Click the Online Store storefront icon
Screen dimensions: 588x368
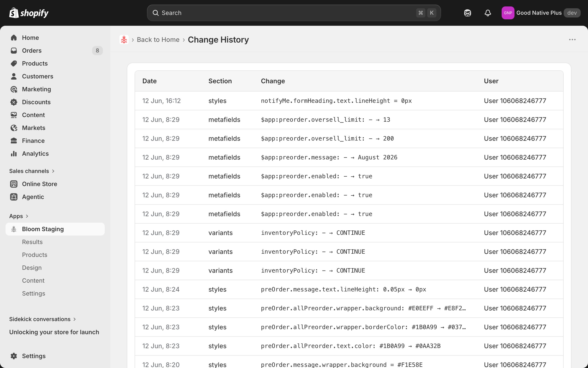pyautogui.click(x=14, y=184)
